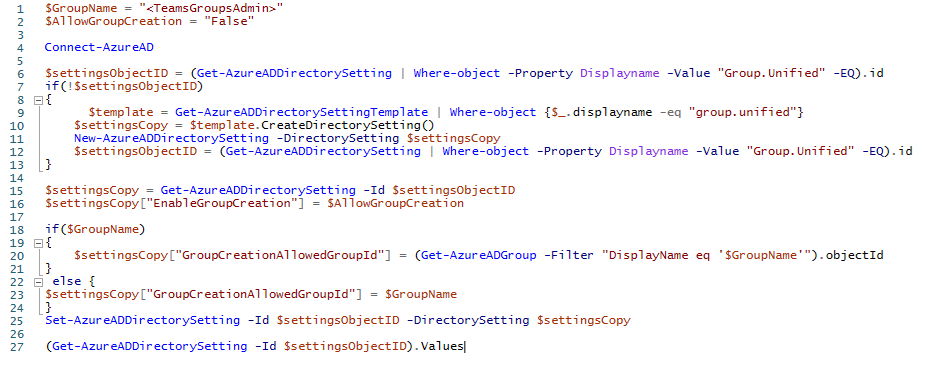
Task: Click Get-AzureADDirectorySettingTemplate cmdlet
Action: pos(302,112)
